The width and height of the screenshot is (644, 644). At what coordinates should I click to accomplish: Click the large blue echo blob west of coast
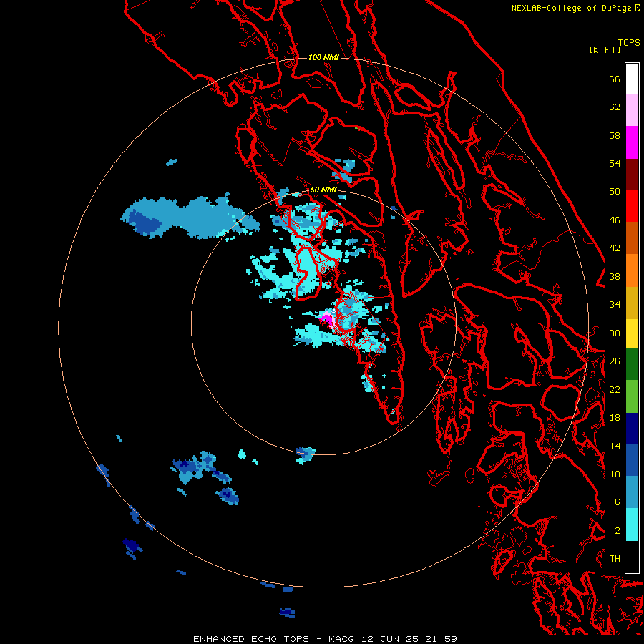(x=189, y=216)
